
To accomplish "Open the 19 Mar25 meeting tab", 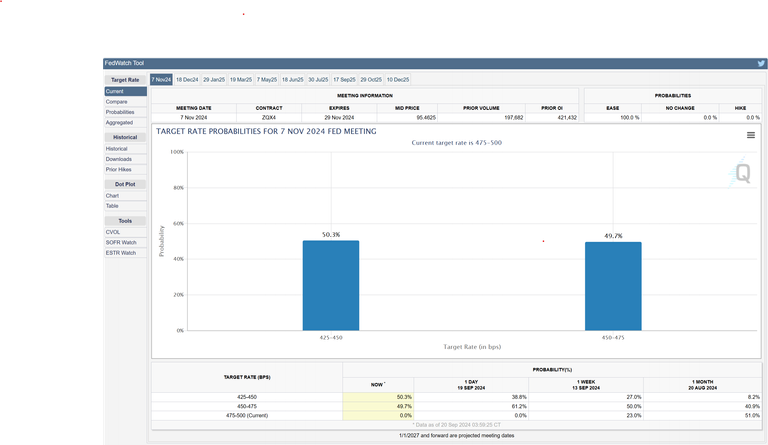I will point(241,79).
